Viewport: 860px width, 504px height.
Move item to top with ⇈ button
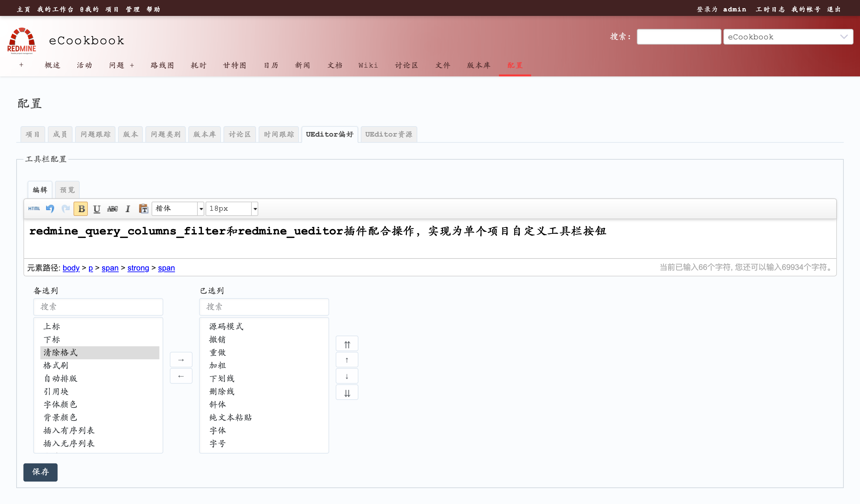point(347,344)
